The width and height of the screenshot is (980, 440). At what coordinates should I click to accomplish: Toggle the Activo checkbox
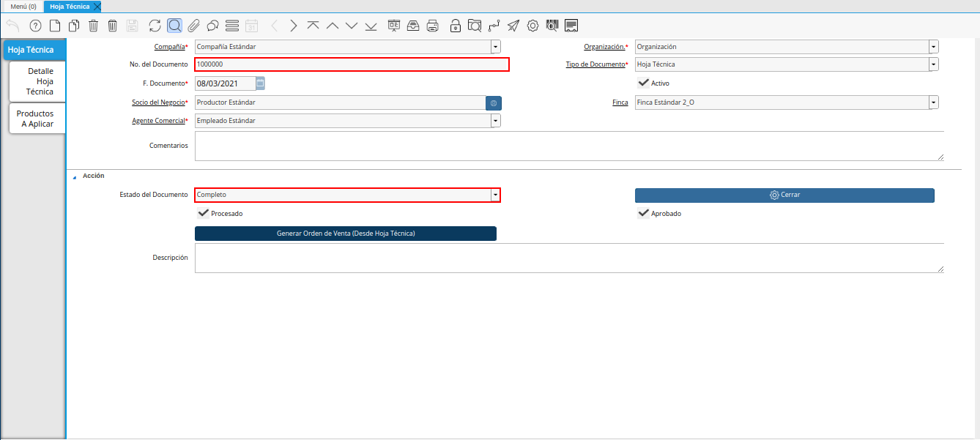tap(643, 83)
